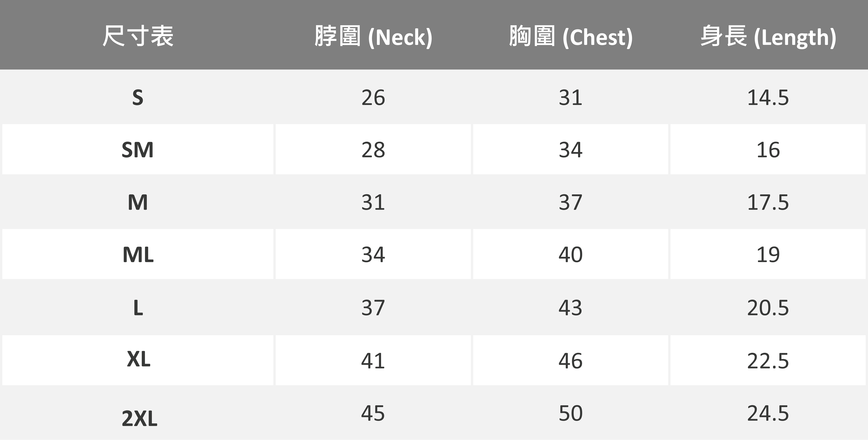Select the XL size row label

coord(139,360)
